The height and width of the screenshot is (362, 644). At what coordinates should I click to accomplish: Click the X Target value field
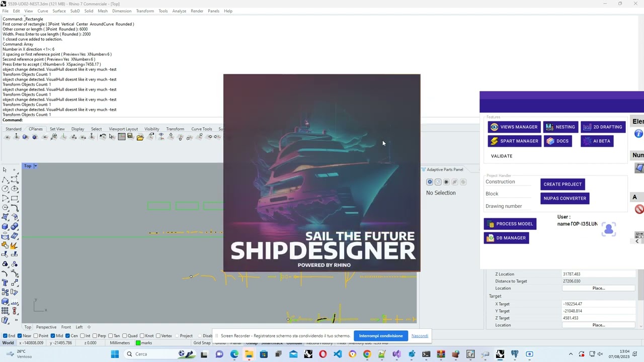click(599, 304)
